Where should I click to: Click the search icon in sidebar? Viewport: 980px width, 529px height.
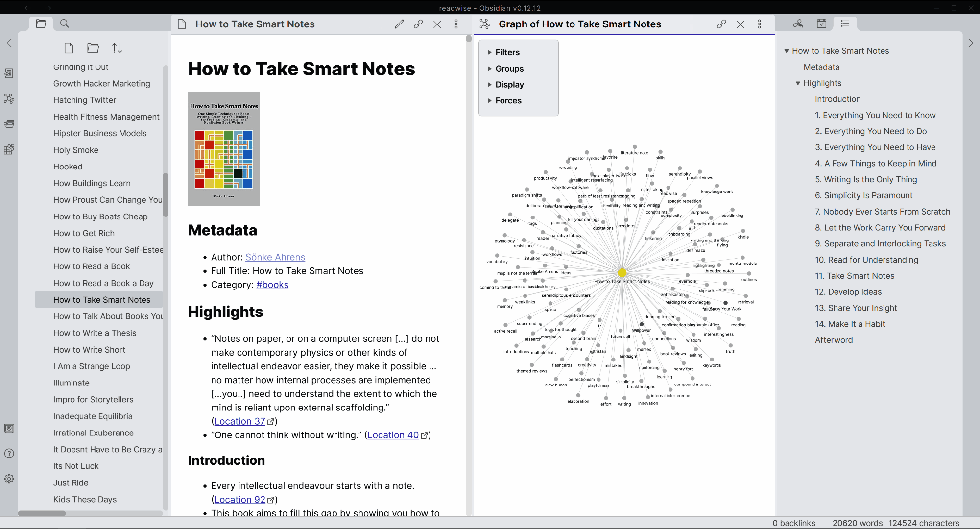pyautogui.click(x=65, y=24)
